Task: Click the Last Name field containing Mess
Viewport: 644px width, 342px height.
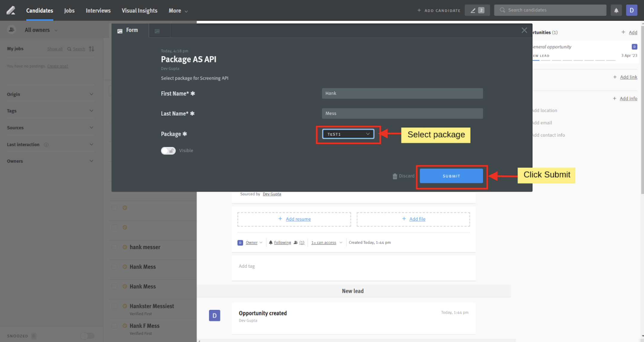Action: 402,113
